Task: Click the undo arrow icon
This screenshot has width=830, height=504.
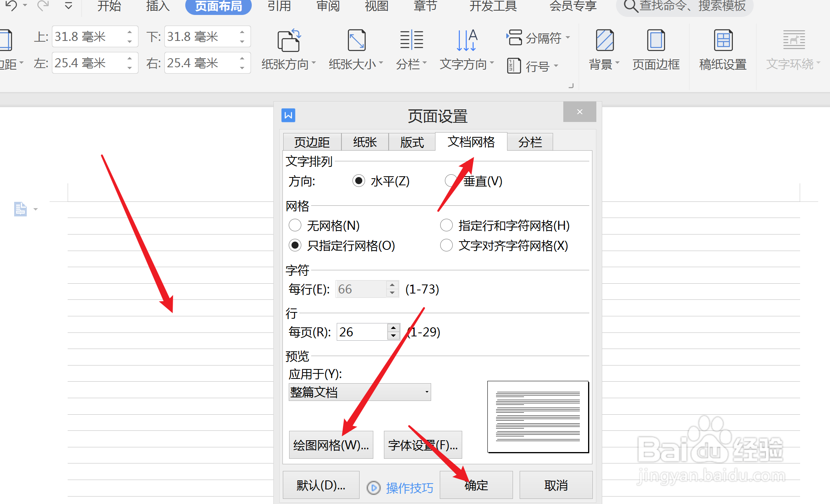Action: tap(11, 6)
